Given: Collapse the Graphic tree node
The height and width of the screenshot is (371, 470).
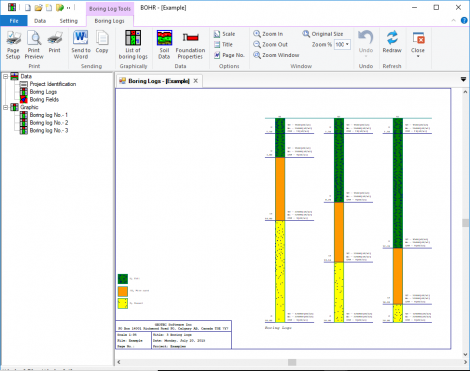Looking at the screenshot, I should click(6, 107).
